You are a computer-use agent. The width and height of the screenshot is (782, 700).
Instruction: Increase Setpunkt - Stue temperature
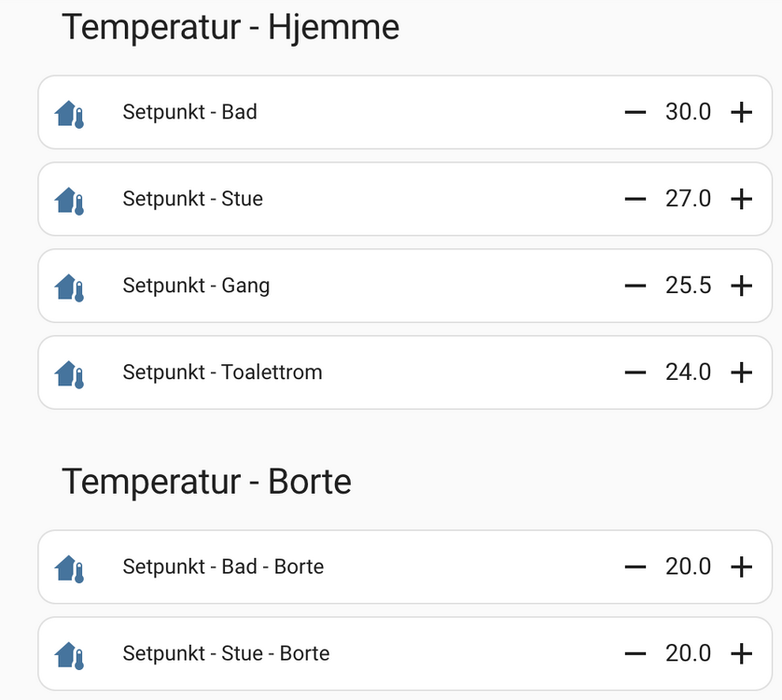point(741,199)
